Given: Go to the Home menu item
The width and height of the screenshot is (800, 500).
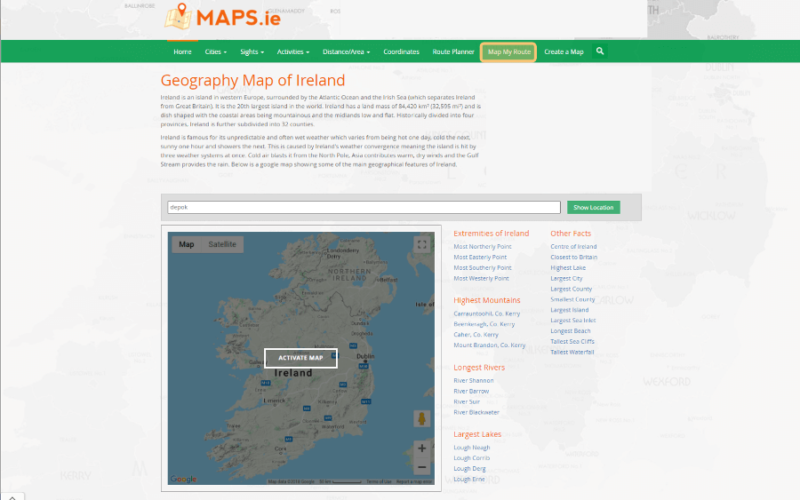Looking at the screenshot, I should coord(182,52).
